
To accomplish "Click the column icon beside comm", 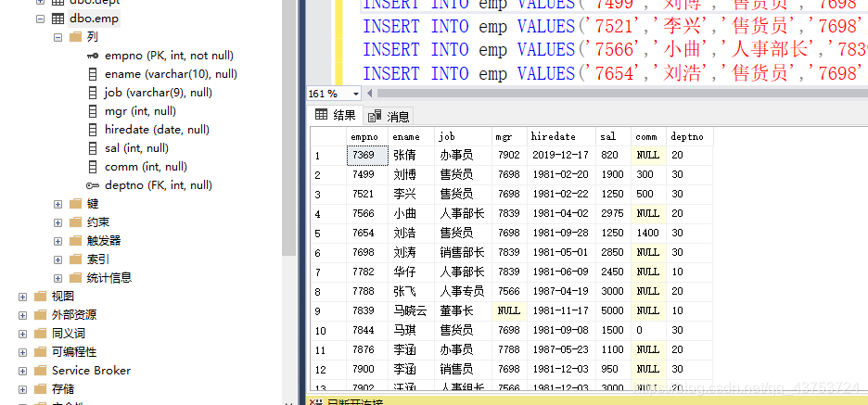I will (93, 167).
